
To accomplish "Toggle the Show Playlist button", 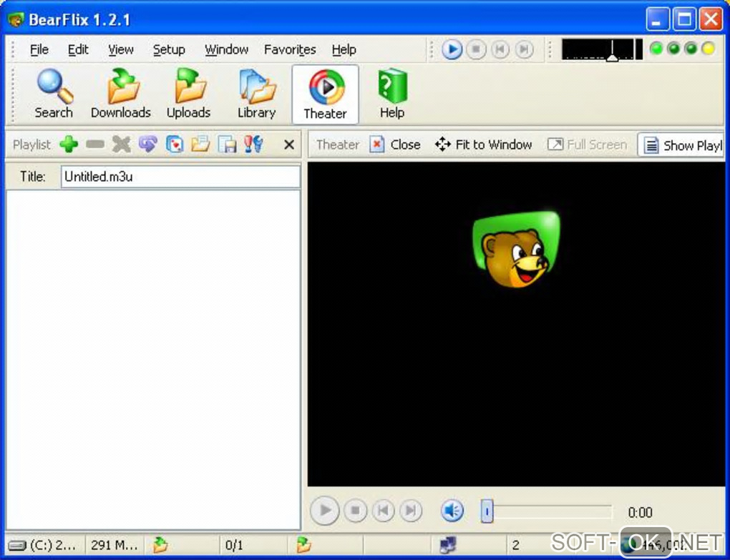I will point(681,145).
